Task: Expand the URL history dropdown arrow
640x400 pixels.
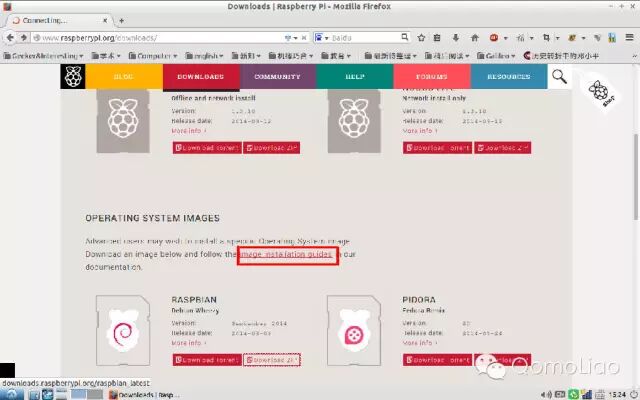Action: pyautogui.click(x=296, y=38)
